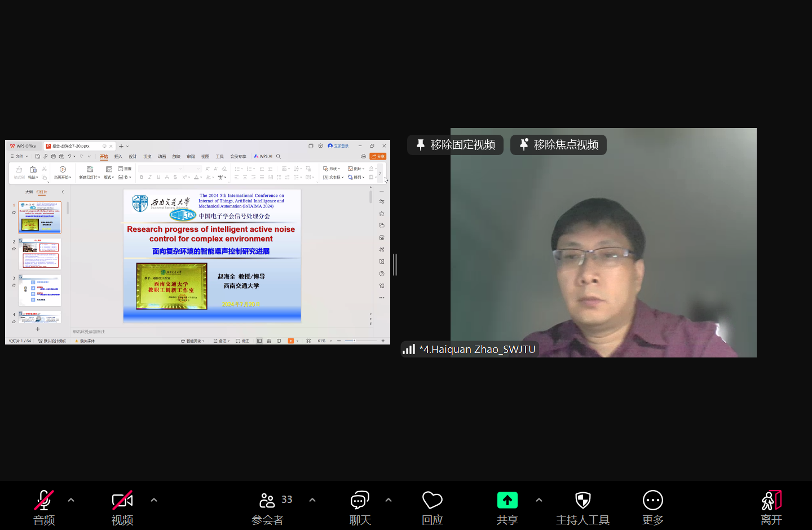Switch to 审阅 ribbon tab in WPS
Image resolution: width=812 pixels, height=530 pixels.
click(x=191, y=157)
